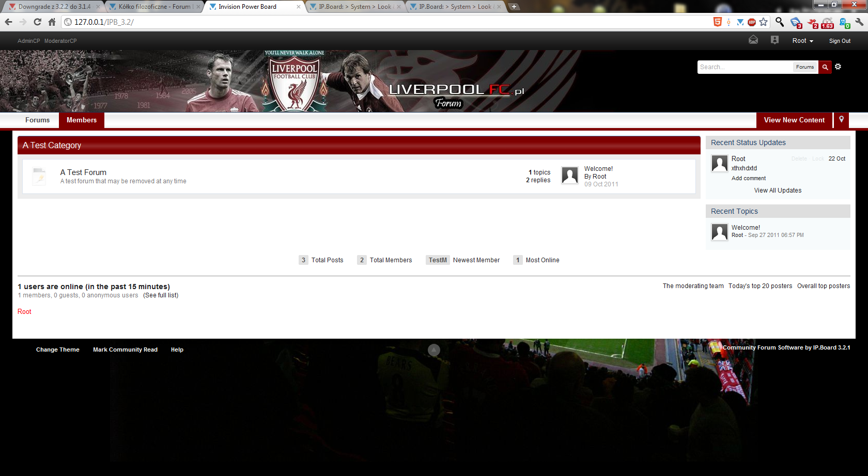Open the forum messenger envelope icon
868x476 pixels.
[753, 40]
